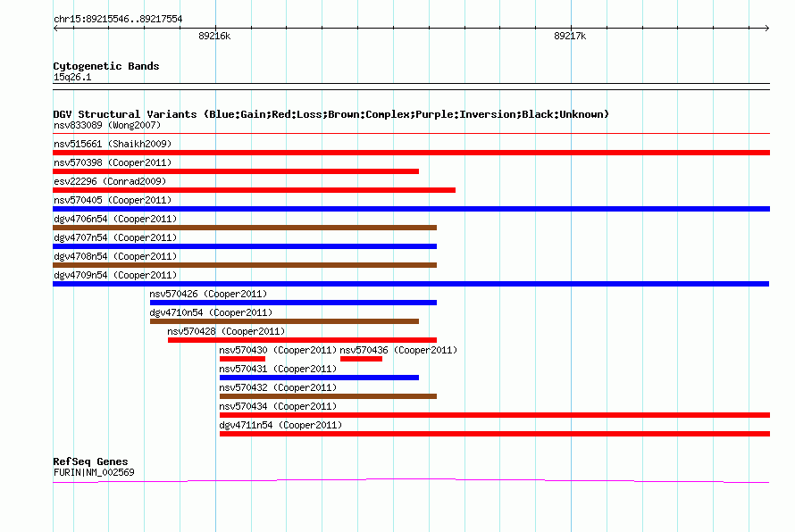The height and width of the screenshot is (532, 795).
Task: Open the nsv570398 (Cooper2011) variant label
Action: (113, 162)
